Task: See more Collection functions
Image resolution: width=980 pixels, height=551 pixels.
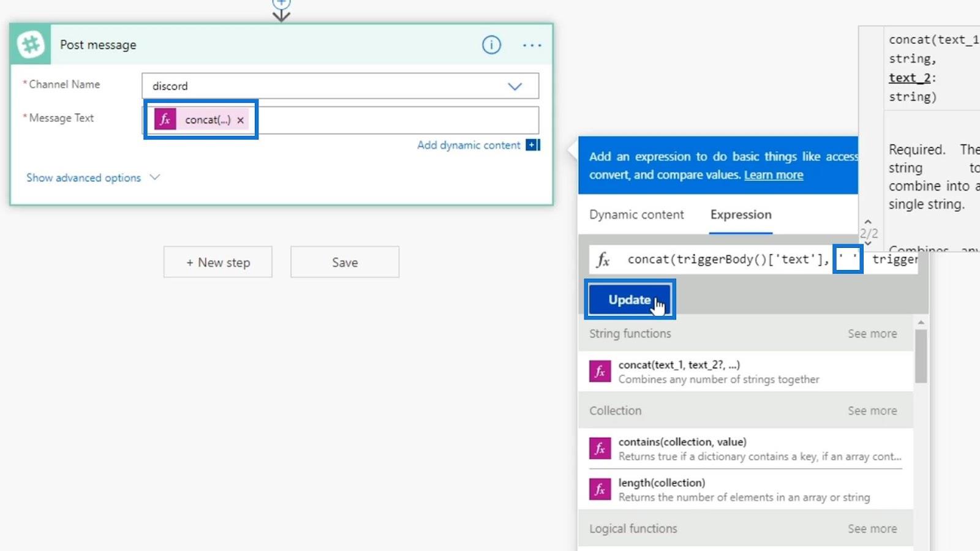Action: tap(872, 411)
